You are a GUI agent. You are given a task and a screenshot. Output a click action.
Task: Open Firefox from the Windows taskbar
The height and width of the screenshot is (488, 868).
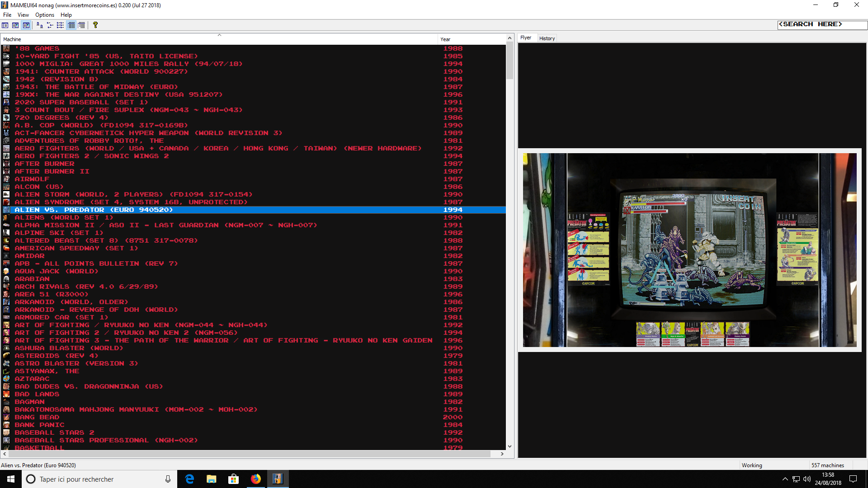256,479
